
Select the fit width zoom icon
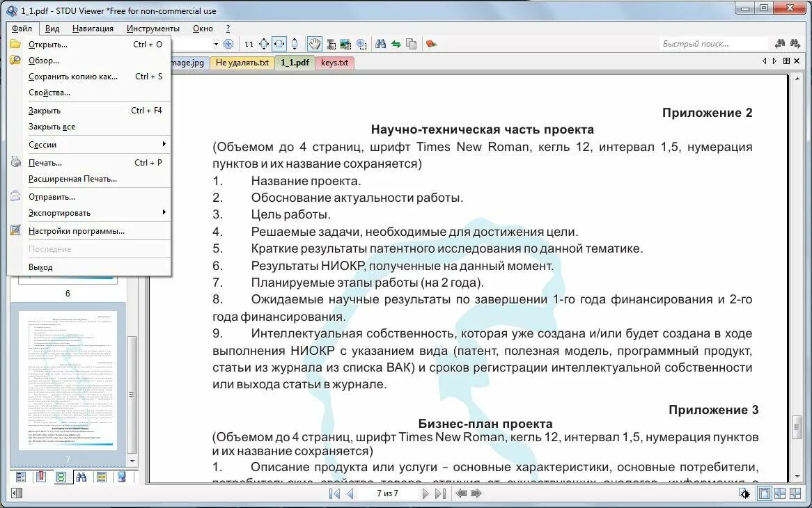click(279, 44)
